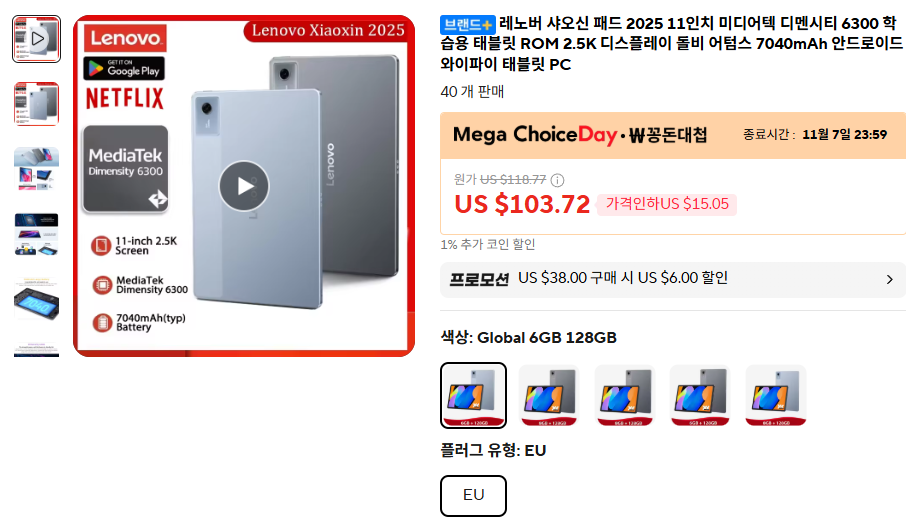Expand the promotion details chevron arrow
This screenshot has width=906, height=525.
click(x=889, y=280)
